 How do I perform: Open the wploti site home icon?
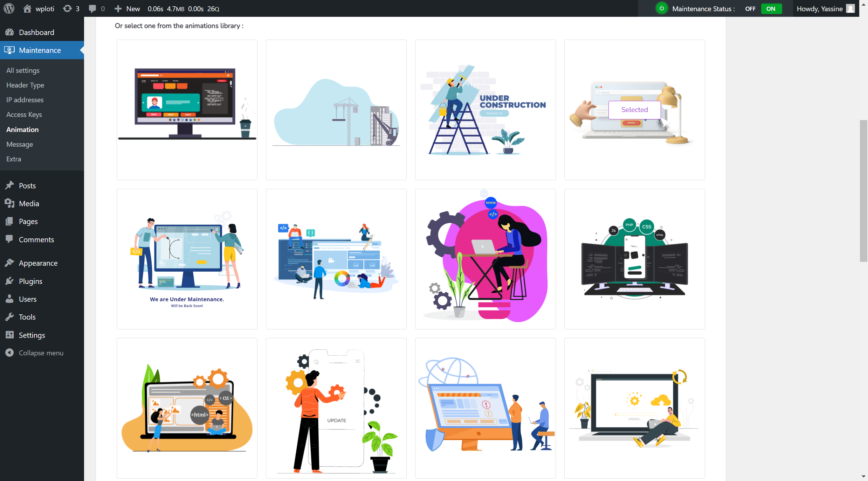(27, 8)
